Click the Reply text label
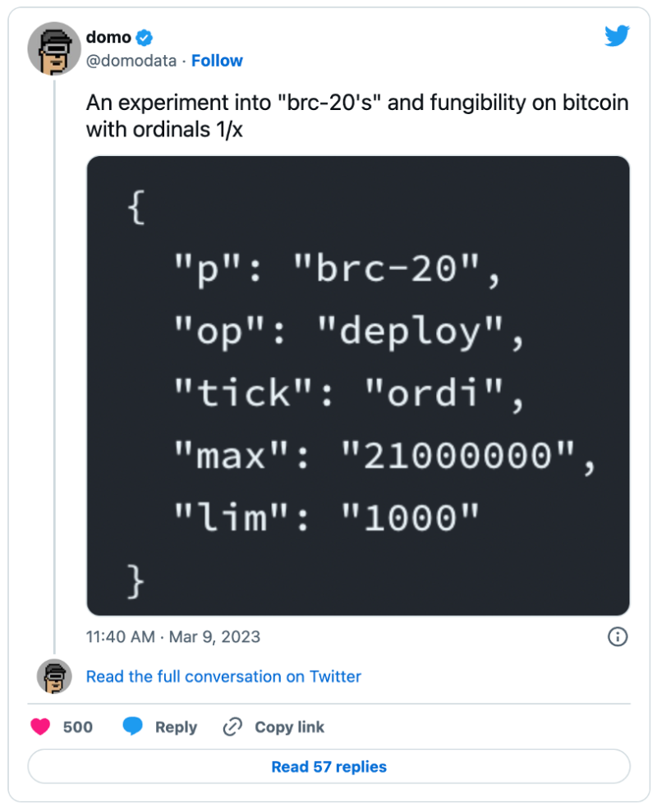 coord(176,727)
